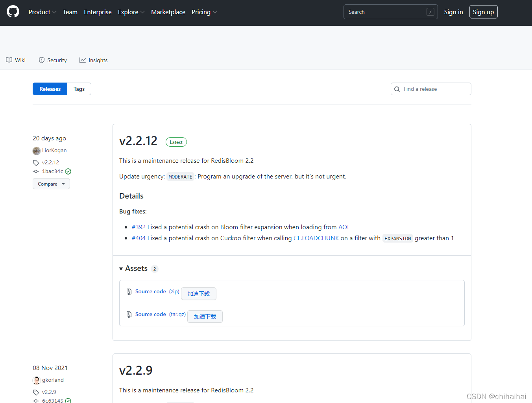Switch to the Wiki tab

pos(16,60)
